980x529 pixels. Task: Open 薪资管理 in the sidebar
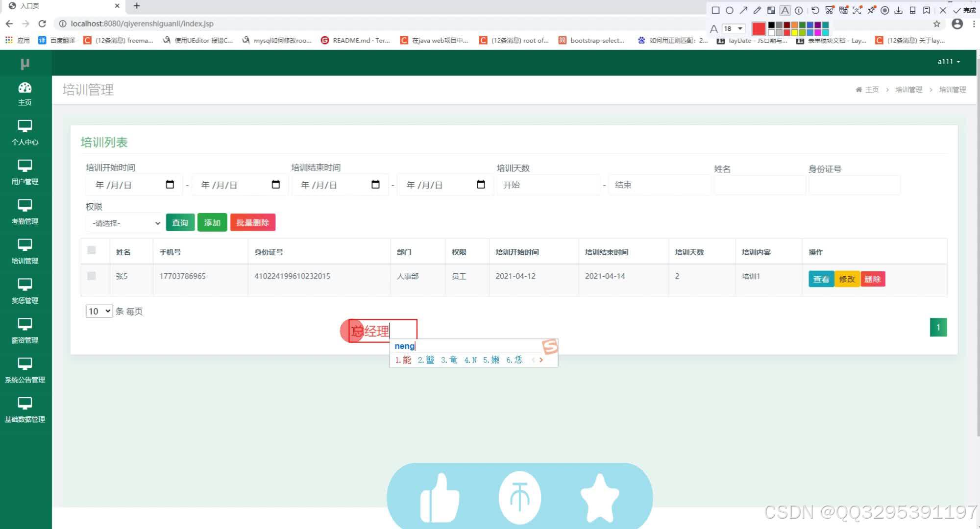25,332
